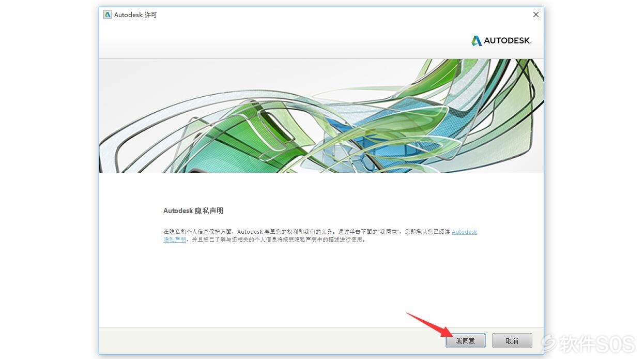The width and height of the screenshot is (644, 359).
Task: Click the 我同意 (I Agree) button
Action: pyautogui.click(x=465, y=341)
